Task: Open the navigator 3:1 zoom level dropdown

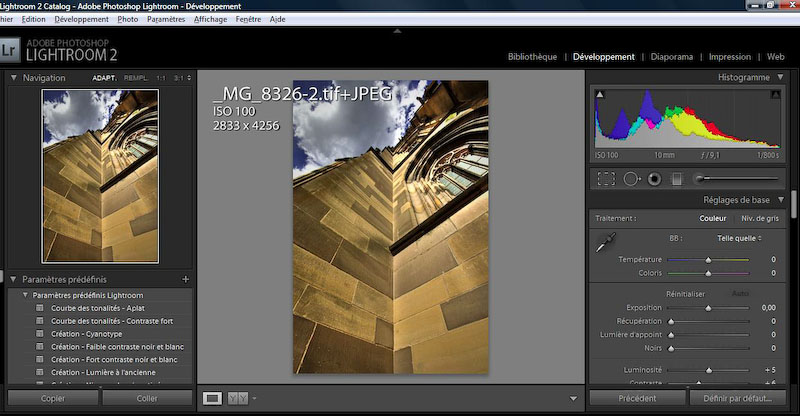Action: [x=183, y=78]
